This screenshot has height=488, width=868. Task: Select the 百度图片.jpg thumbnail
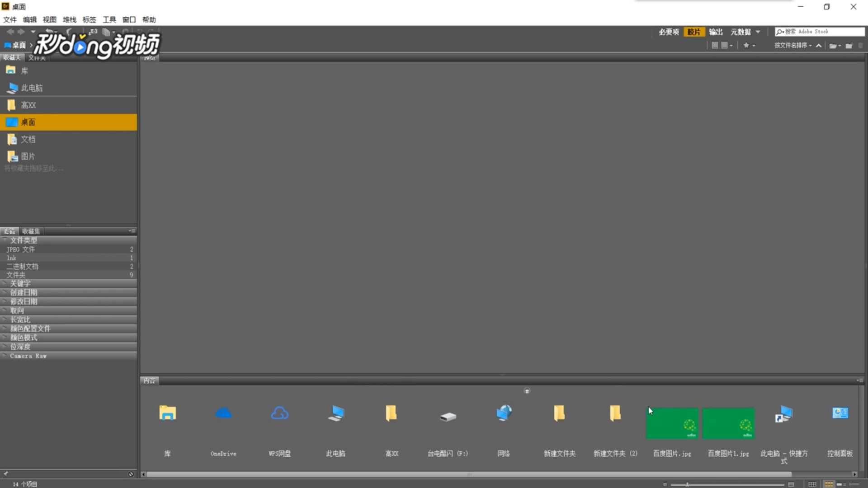672,423
